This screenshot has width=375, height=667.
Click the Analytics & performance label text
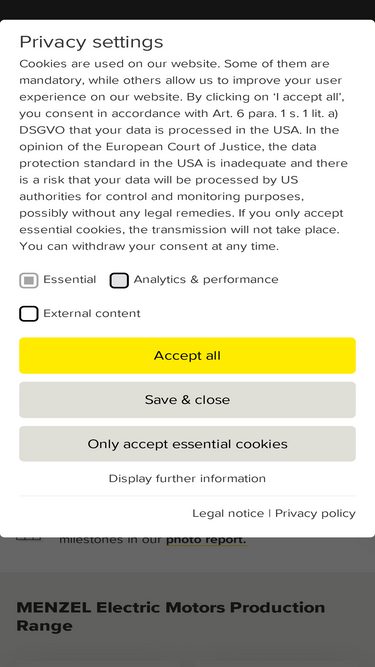(206, 280)
